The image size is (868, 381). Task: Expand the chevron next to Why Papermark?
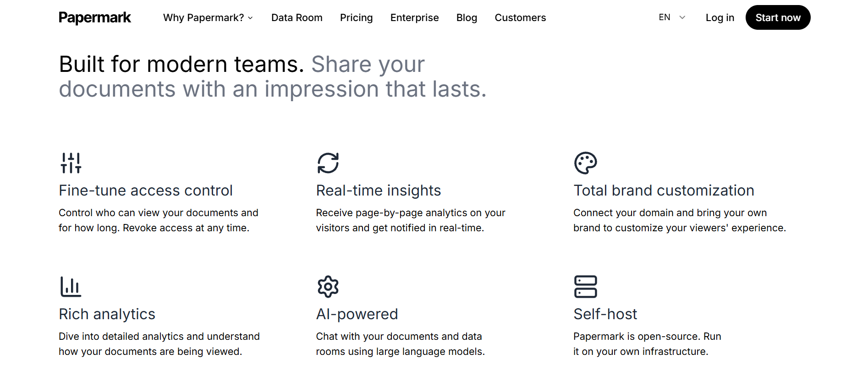(250, 18)
